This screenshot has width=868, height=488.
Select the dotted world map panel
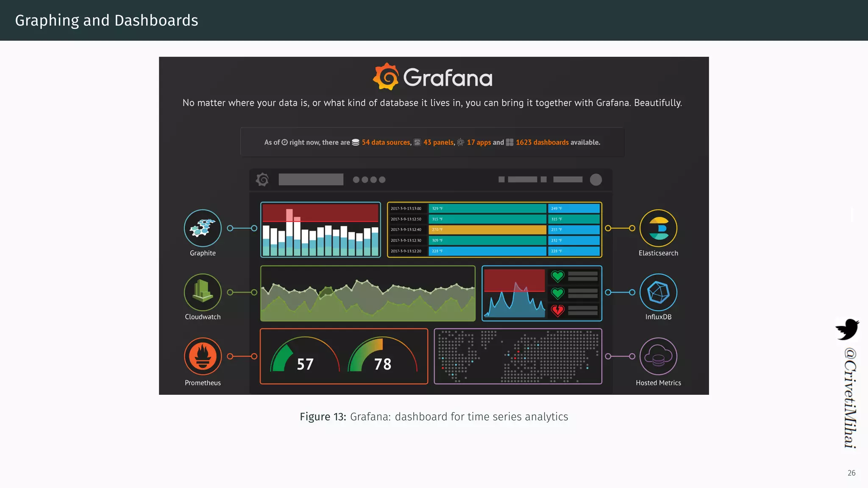click(x=518, y=356)
